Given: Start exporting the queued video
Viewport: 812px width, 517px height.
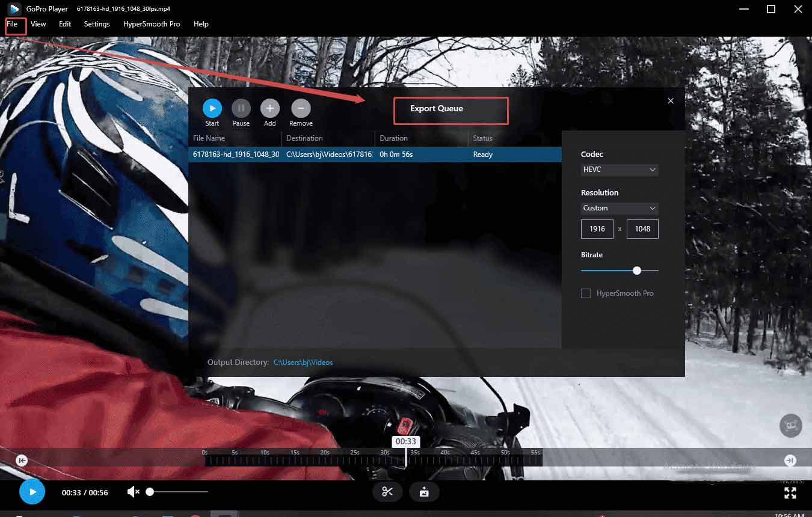Looking at the screenshot, I should [x=212, y=109].
